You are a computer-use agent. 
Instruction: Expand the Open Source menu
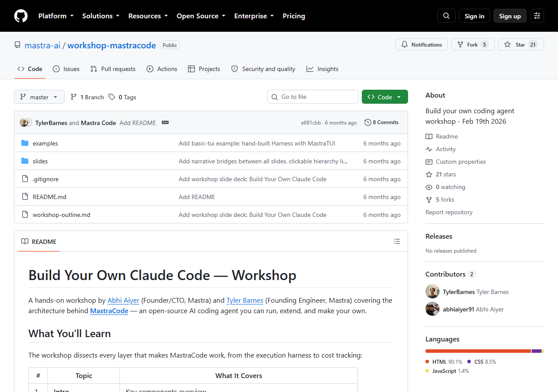point(201,16)
